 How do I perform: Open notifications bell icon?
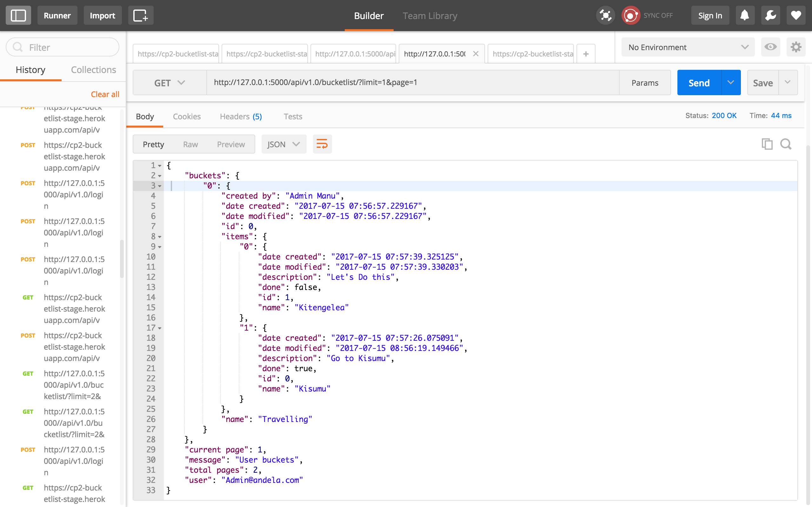[745, 16]
